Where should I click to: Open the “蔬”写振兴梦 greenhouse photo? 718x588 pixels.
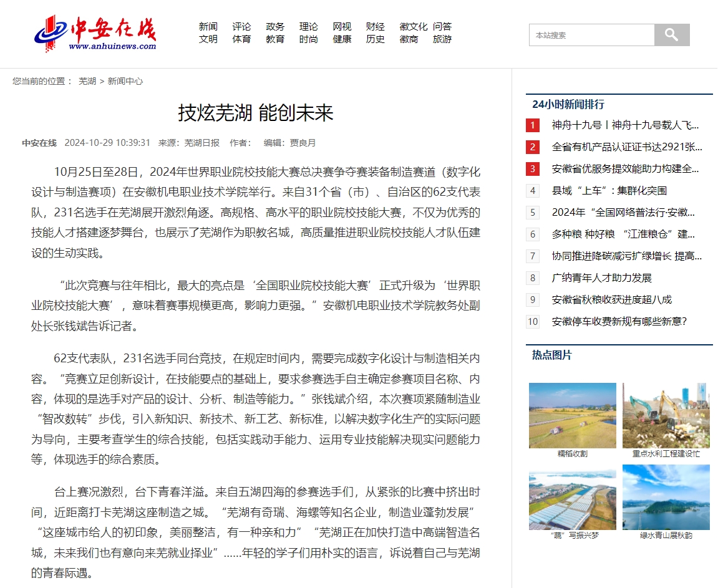pyautogui.click(x=573, y=498)
